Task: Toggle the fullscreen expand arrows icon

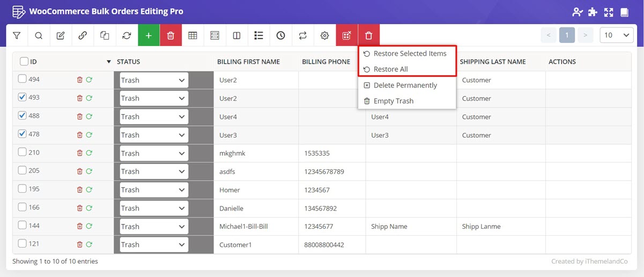Action: click(x=608, y=12)
